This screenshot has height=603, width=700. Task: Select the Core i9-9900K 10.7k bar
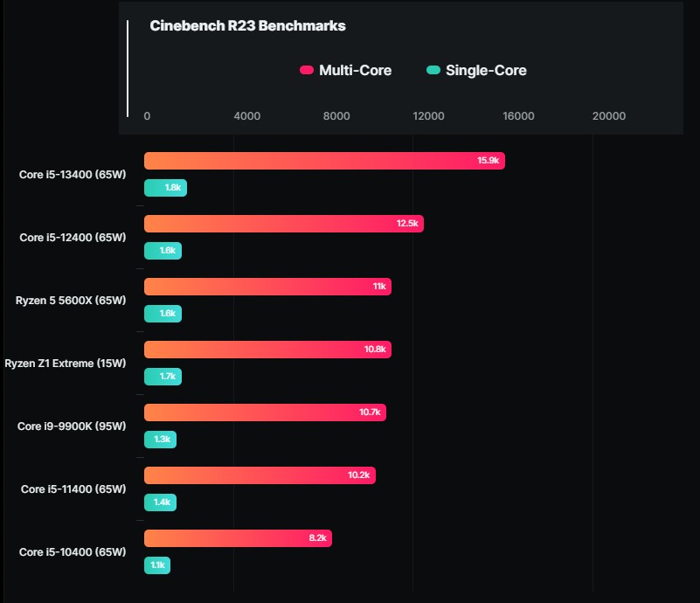coord(265,412)
